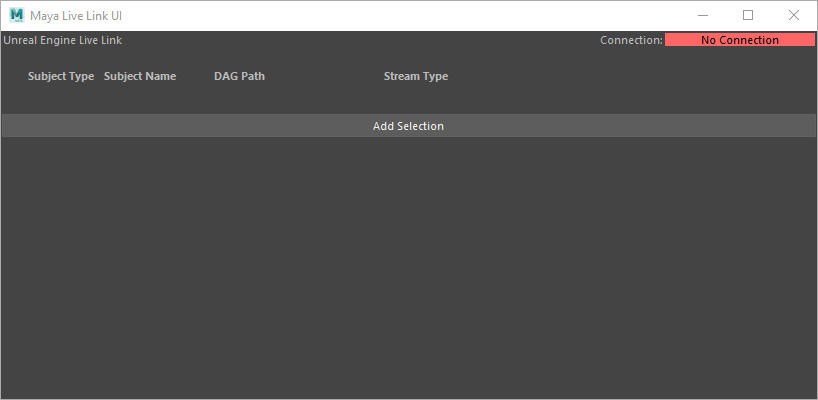Select the Subject Type column header

pyautogui.click(x=61, y=76)
